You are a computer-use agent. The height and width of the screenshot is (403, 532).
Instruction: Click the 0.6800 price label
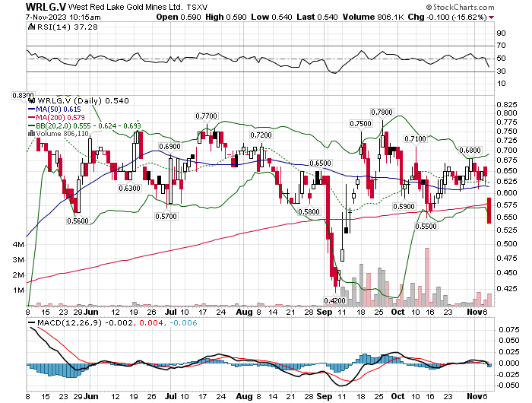pos(470,151)
